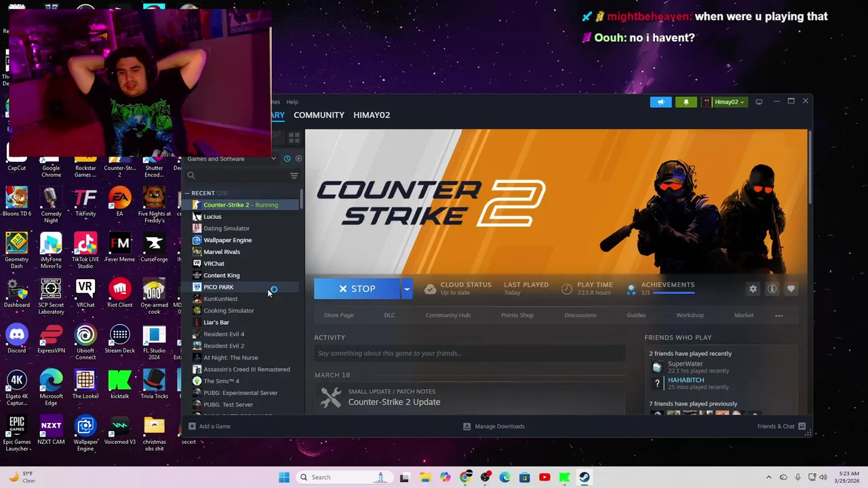868x488 pixels.
Task: Show ready-to-play games icon
Action: click(298, 159)
